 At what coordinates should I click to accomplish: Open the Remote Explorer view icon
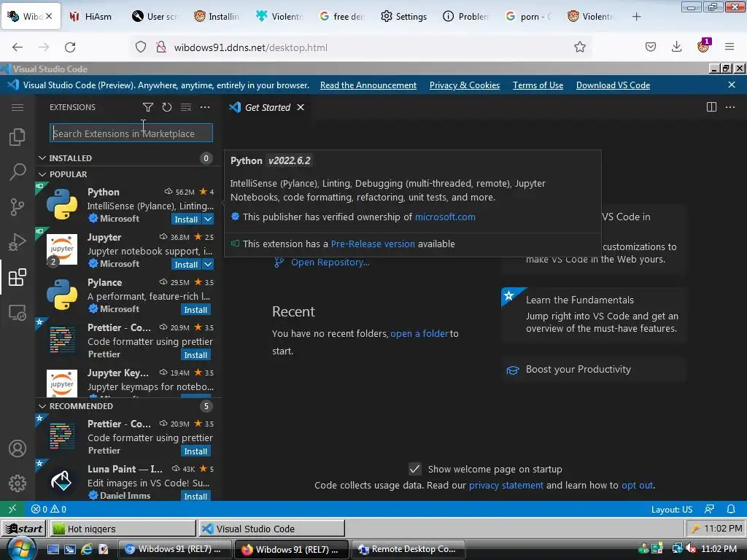(x=18, y=312)
